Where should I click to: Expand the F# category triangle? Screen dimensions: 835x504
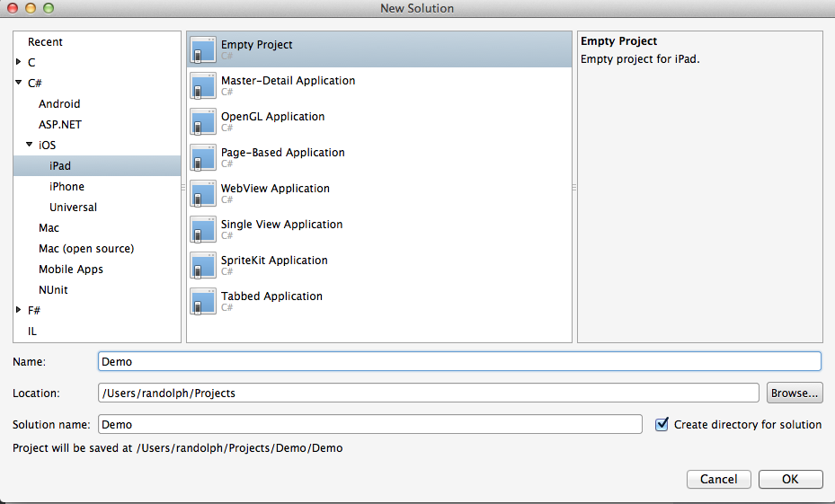19,311
